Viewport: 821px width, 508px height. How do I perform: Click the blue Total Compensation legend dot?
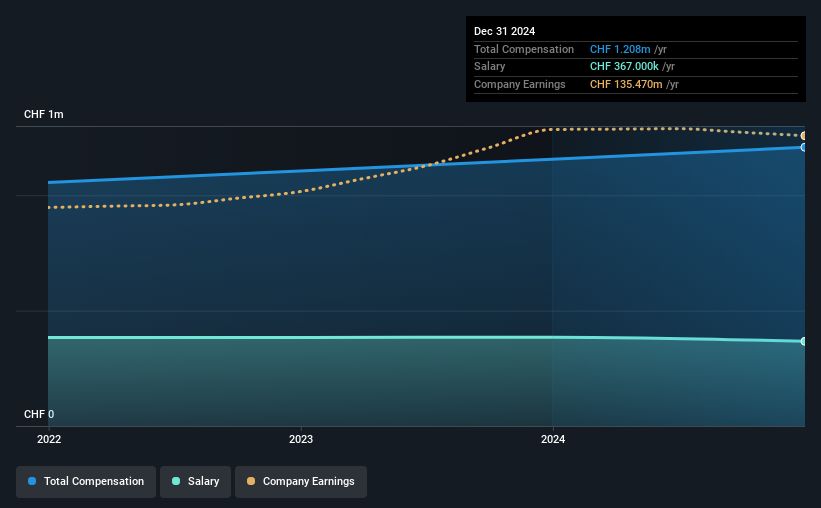[x=32, y=481]
